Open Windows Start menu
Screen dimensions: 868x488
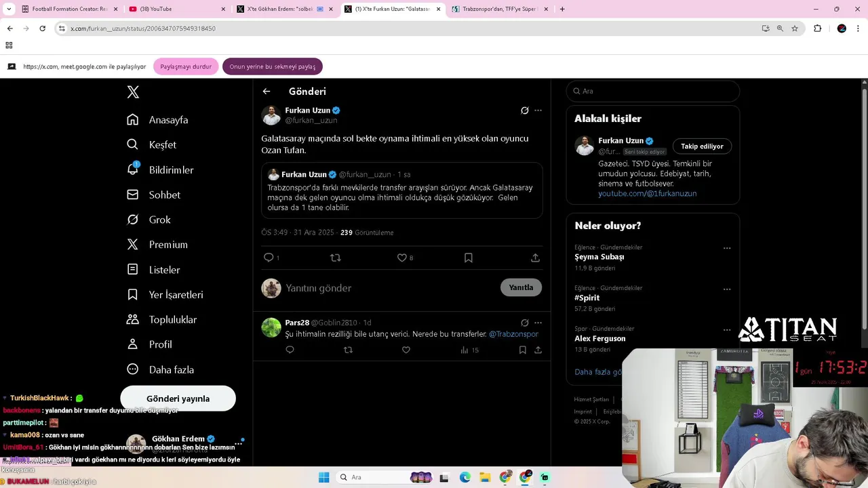323,477
